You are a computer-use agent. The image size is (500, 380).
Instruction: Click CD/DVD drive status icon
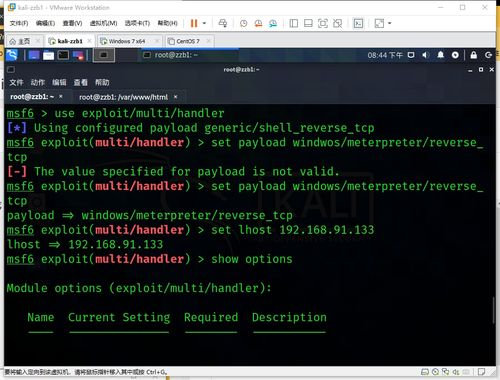click(x=435, y=372)
